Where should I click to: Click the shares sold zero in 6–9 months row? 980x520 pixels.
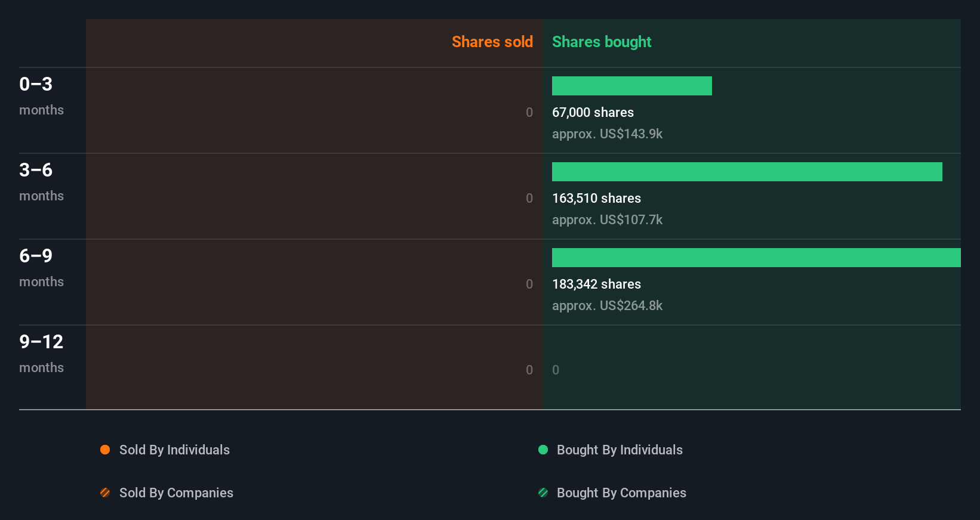529,284
